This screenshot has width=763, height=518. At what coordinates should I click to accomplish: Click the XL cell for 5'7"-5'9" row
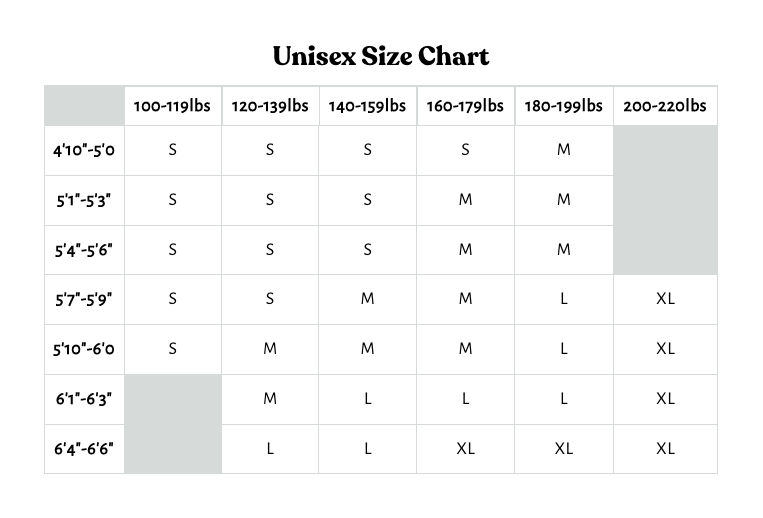[665, 299]
